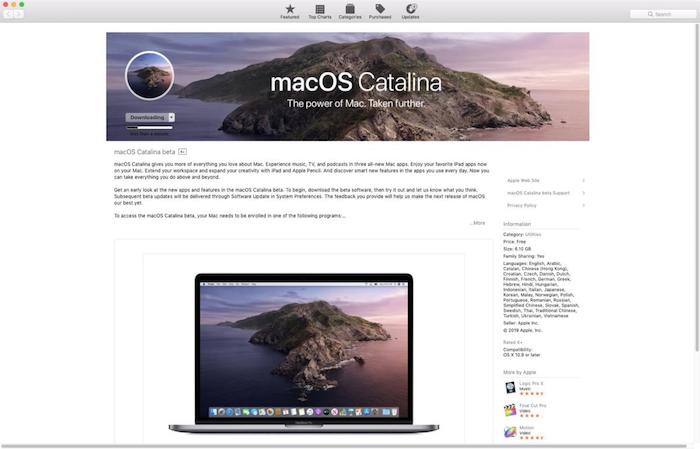Navigate back with the back arrow
This screenshot has height=449, width=700.
[11, 14]
